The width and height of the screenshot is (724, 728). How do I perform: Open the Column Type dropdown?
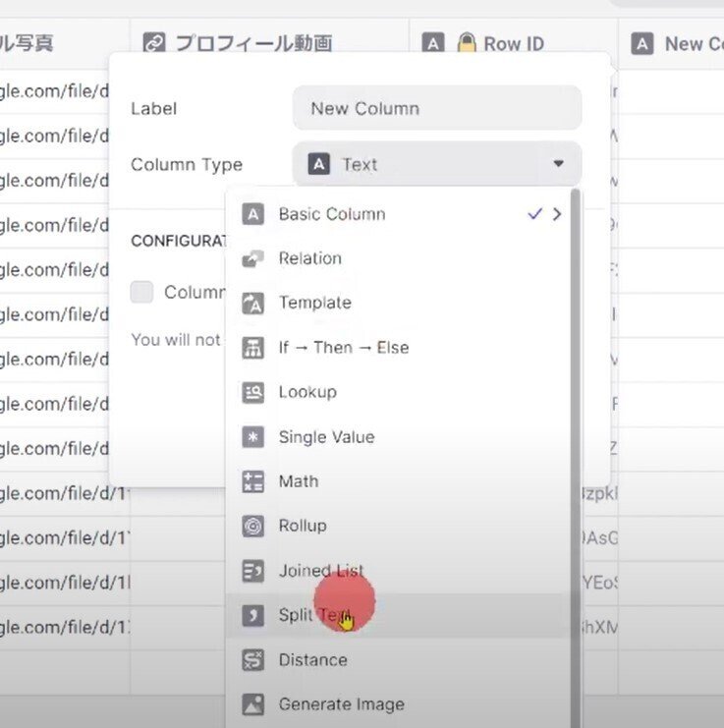pyautogui.click(x=437, y=164)
